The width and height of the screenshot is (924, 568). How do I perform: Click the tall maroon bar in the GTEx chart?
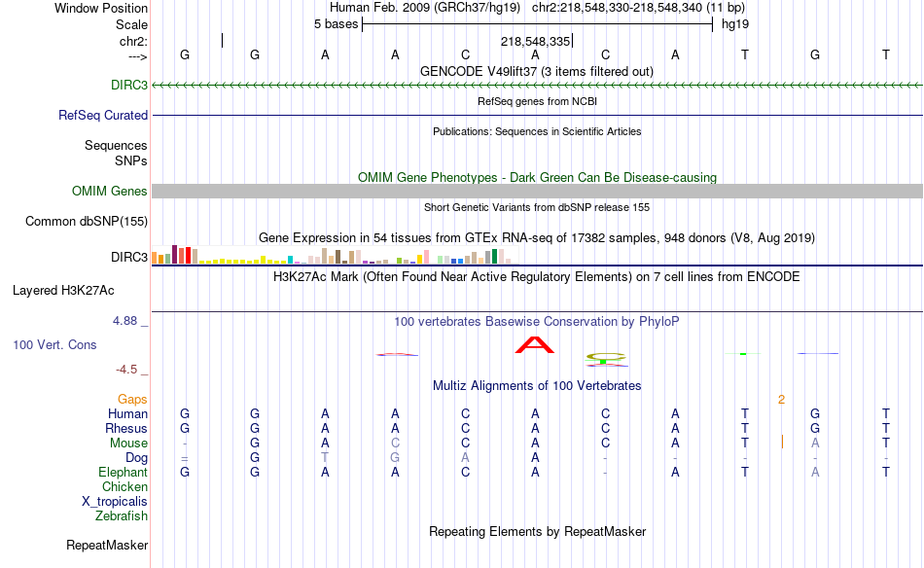[174, 254]
